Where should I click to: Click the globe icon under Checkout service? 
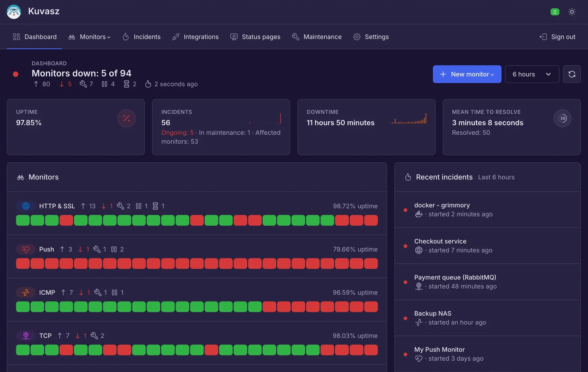coord(419,250)
